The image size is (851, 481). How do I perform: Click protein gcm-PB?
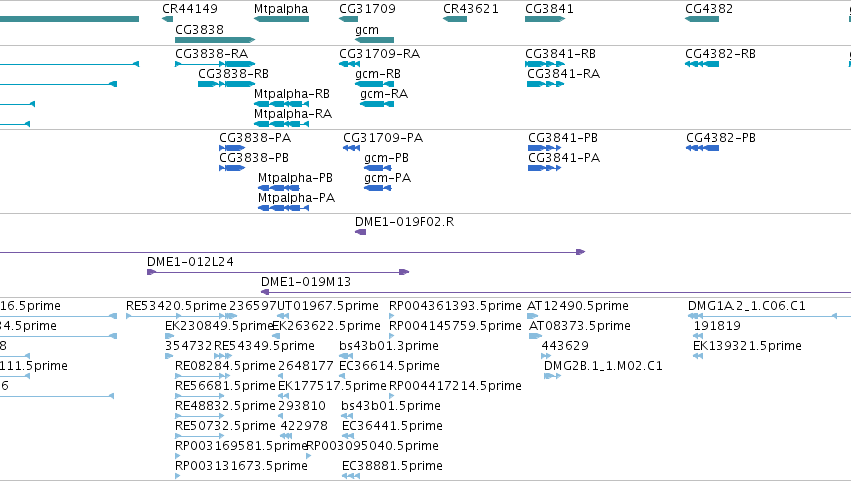pyautogui.click(x=386, y=158)
